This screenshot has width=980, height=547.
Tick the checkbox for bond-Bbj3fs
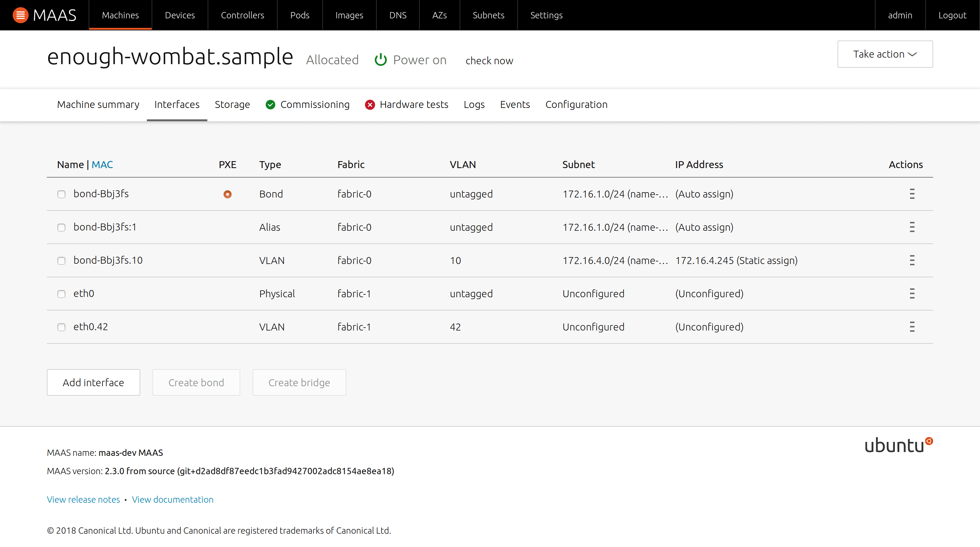(61, 194)
